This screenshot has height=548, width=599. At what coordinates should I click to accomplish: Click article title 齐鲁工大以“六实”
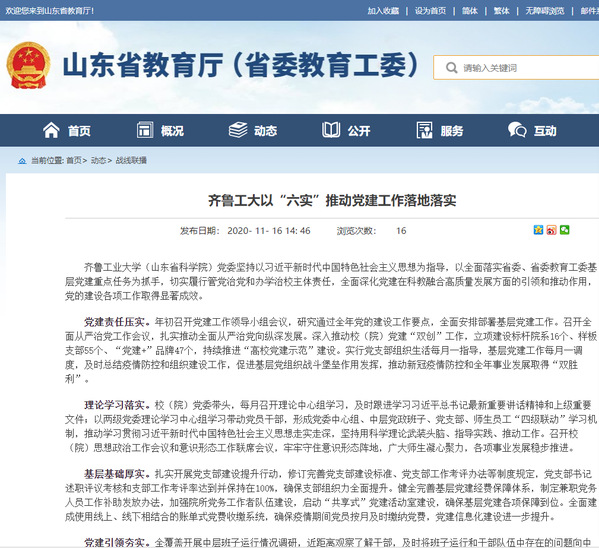[x=332, y=200]
